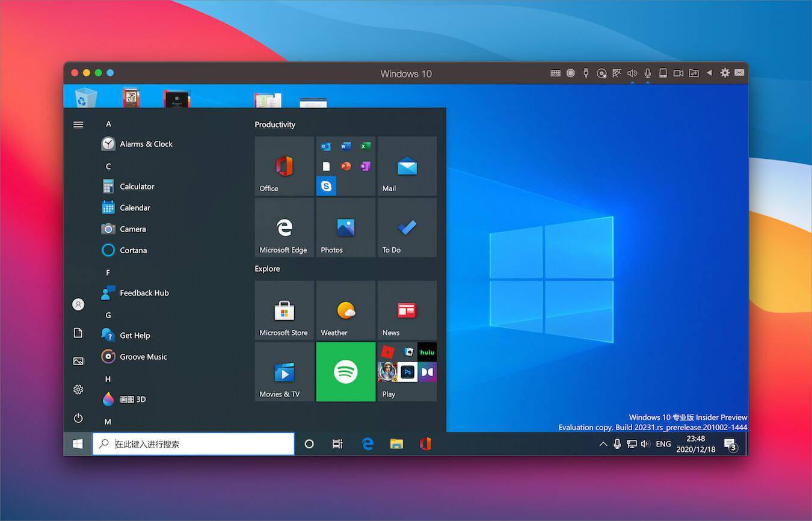Open the Office tile
The image size is (812, 521).
[285, 166]
